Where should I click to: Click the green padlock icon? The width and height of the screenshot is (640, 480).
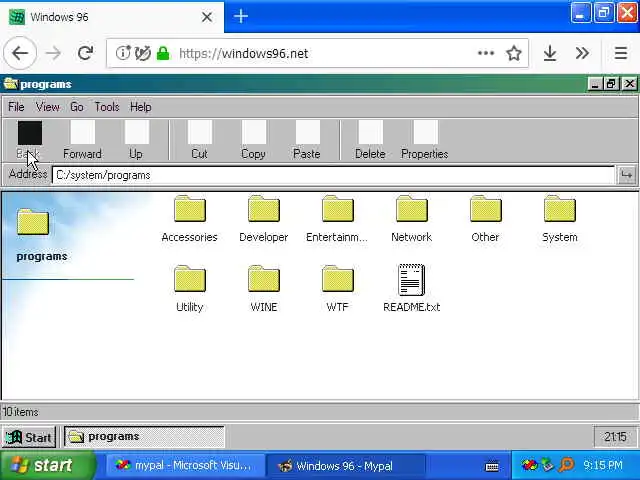click(163, 53)
